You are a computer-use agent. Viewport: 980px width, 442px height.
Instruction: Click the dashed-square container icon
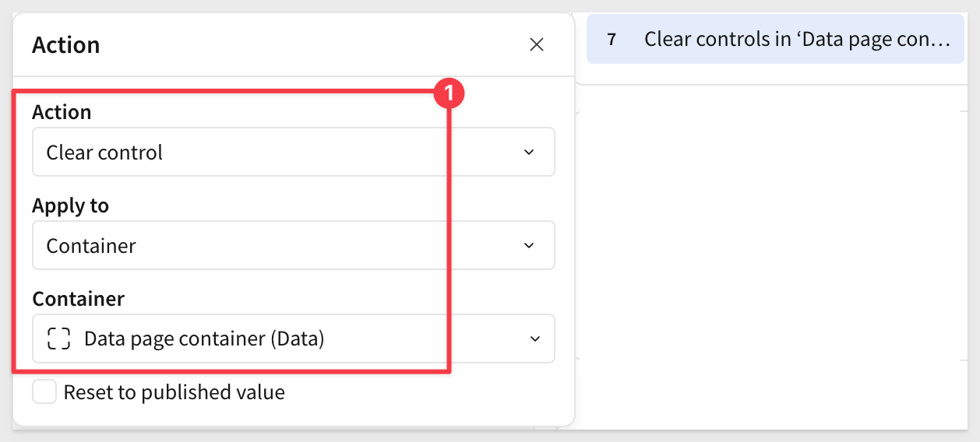pyautogui.click(x=58, y=339)
